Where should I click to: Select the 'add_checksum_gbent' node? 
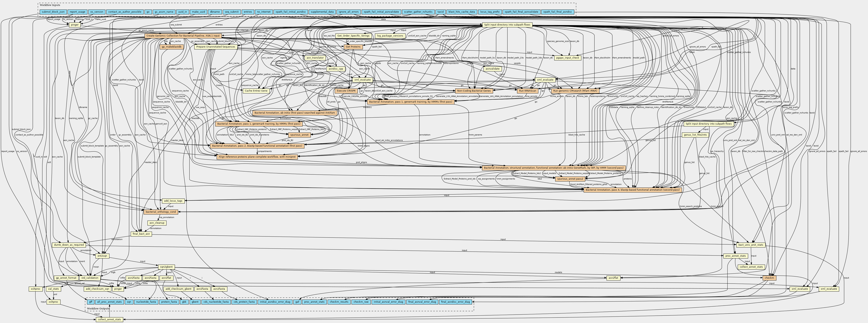(179, 289)
